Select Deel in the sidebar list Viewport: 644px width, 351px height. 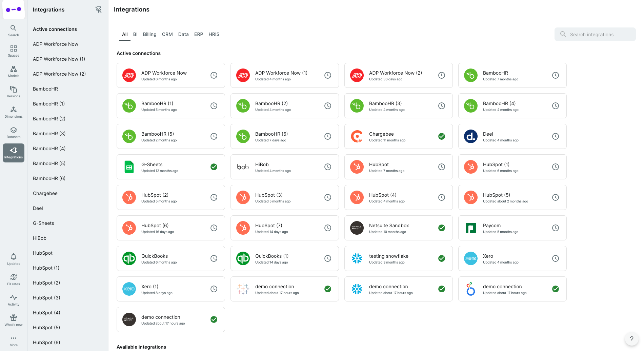[68, 208]
